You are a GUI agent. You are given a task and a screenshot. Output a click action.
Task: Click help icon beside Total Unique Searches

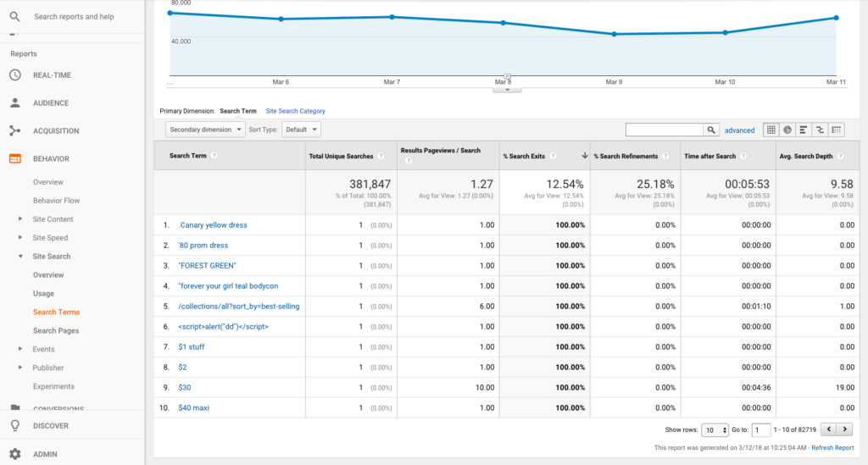(381, 156)
